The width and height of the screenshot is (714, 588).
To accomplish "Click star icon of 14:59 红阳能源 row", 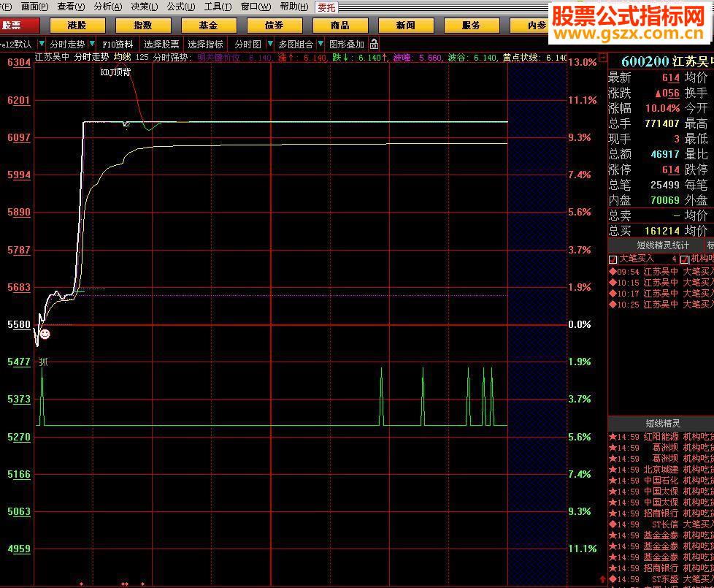I will tap(613, 436).
